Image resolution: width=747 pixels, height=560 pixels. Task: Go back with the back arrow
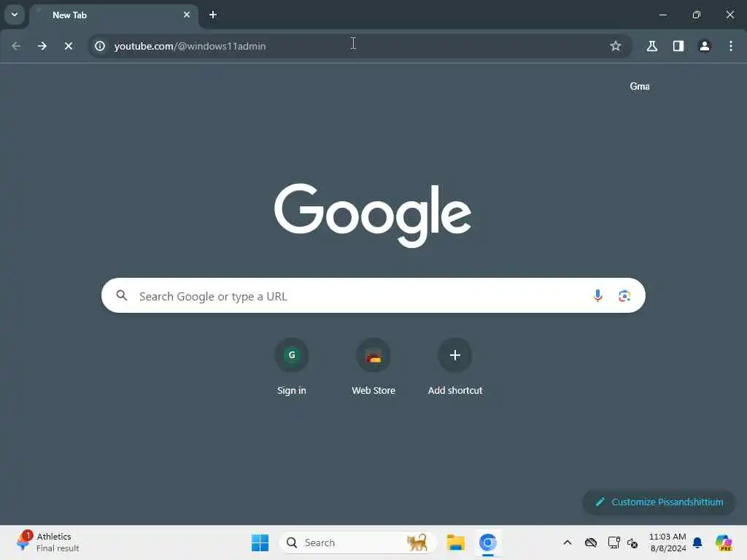coord(16,46)
